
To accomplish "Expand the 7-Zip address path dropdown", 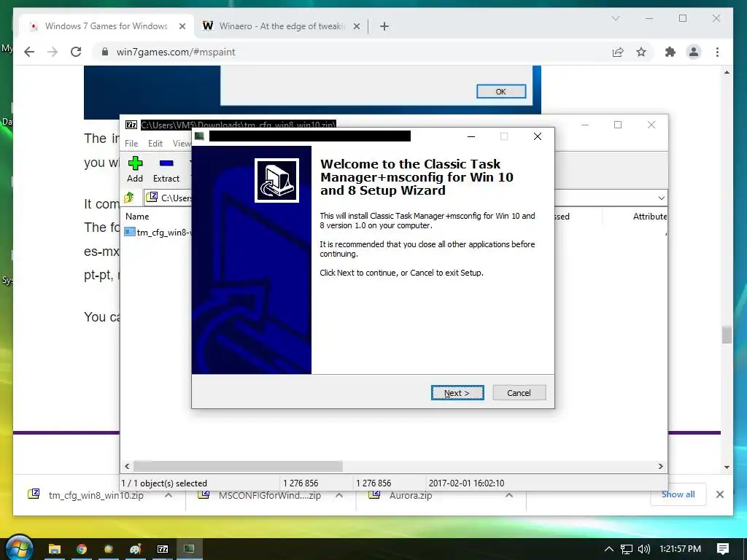I will tap(661, 198).
